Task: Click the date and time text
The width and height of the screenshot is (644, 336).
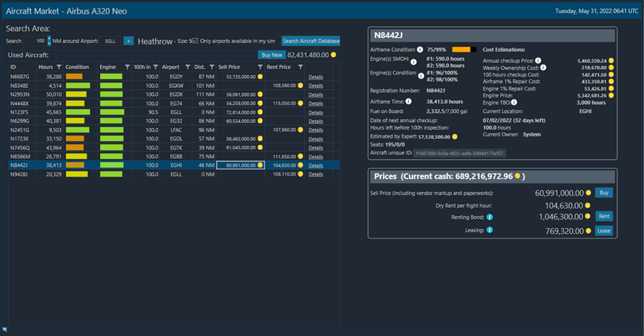Action: point(597,11)
